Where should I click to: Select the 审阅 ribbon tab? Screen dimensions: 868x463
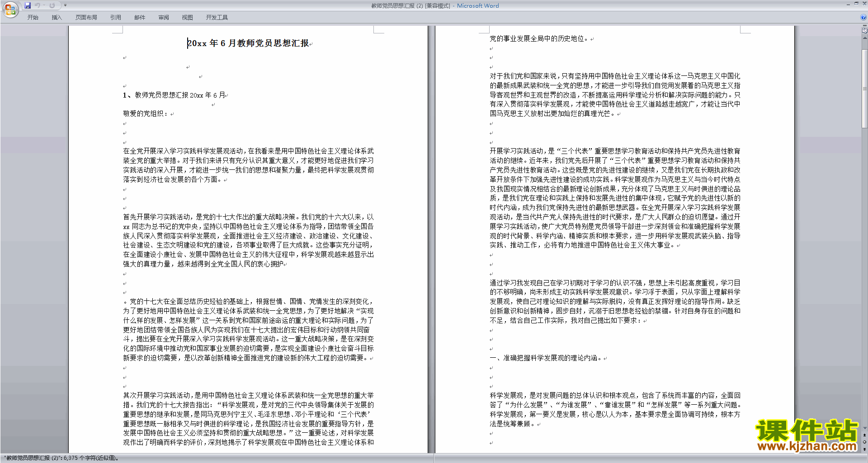coord(164,18)
